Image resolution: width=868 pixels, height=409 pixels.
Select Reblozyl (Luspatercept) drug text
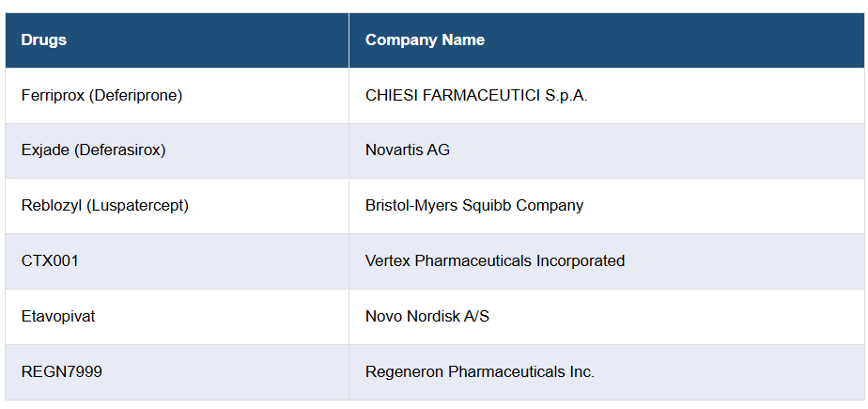(104, 206)
